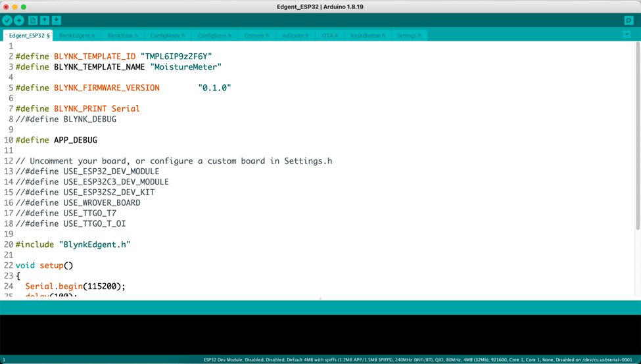Viewport: 641px width, 364px height.
Task: Click the Serial.begin(115200); line
Action: point(75,286)
